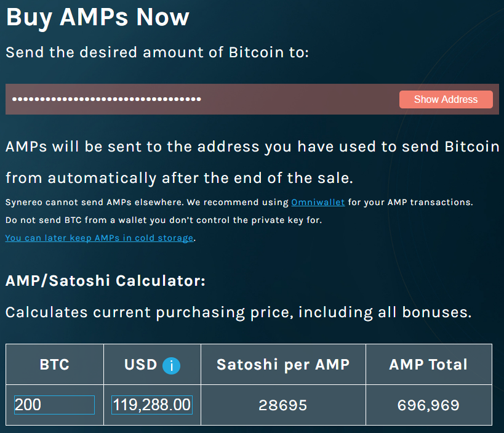Click the USD column header text
The image size is (504, 433).
coord(140,365)
